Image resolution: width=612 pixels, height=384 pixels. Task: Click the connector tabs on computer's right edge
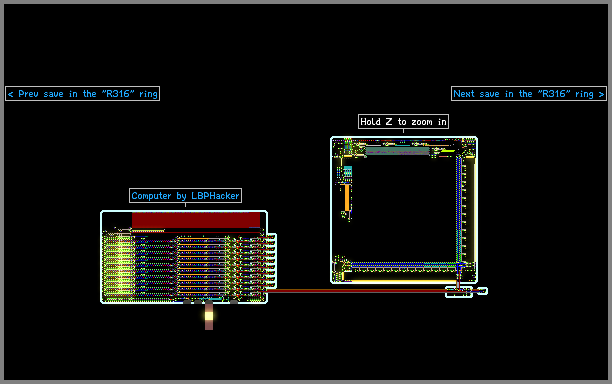[x=272, y=261]
